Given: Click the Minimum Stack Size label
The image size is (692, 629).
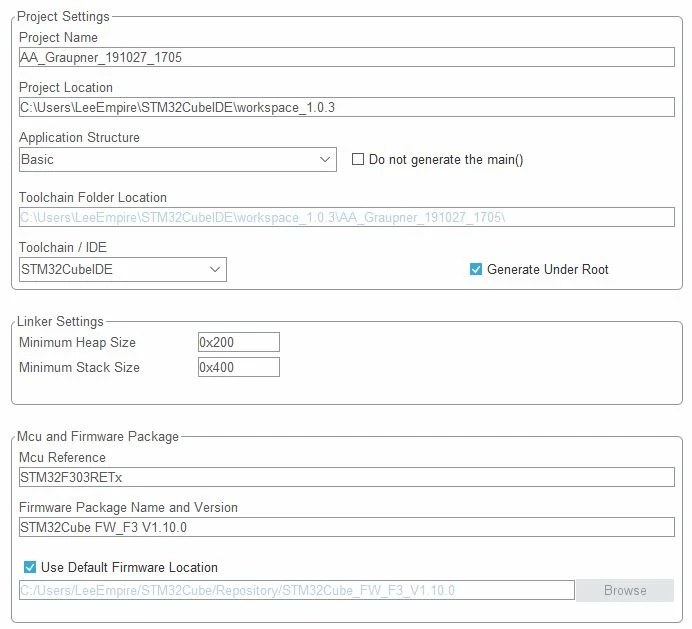Looking at the screenshot, I should pyautogui.click(x=79, y=367).
